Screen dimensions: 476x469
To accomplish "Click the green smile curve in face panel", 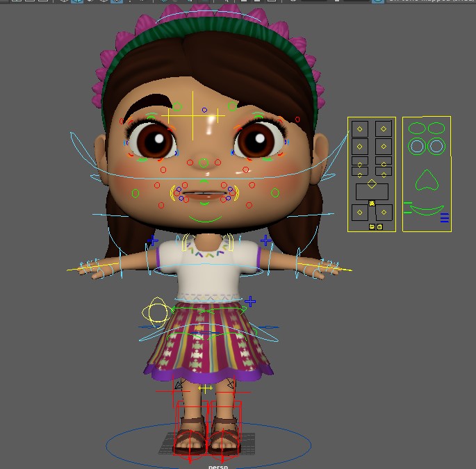I will point(427,210).
